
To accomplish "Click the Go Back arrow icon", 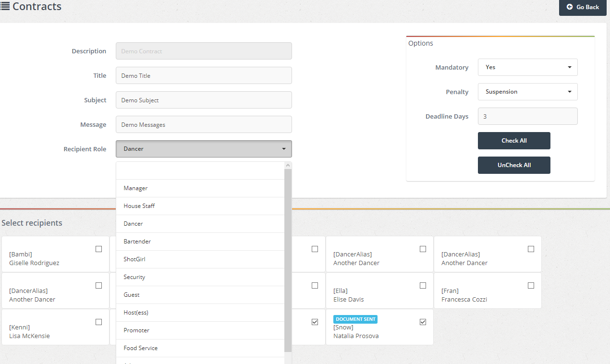I will [570, 7].
